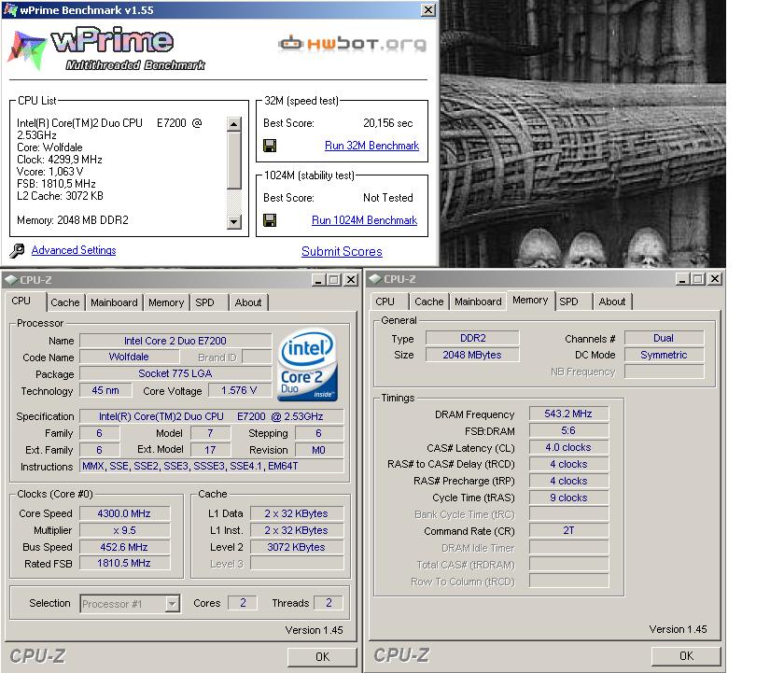The height and width of the screenshot is (673, 784).
Task: Open SPD tab in right CPU-Z window
Action: (568, 301)
